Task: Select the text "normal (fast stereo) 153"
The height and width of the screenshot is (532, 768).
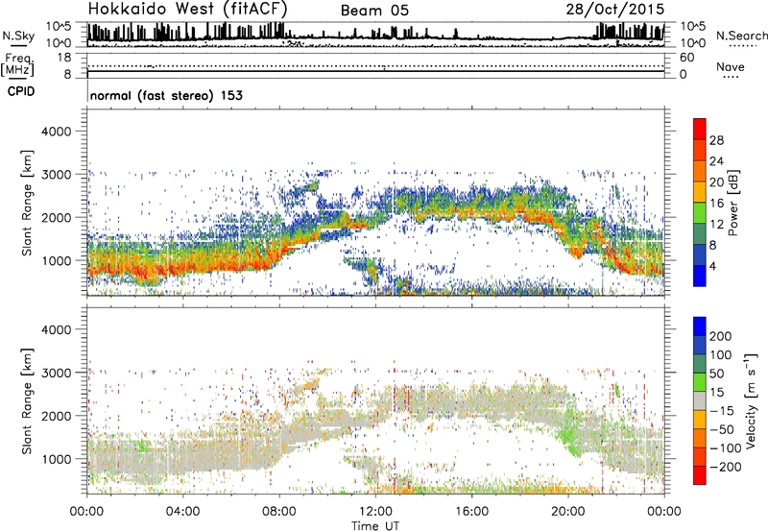Action: coord(166,95)
